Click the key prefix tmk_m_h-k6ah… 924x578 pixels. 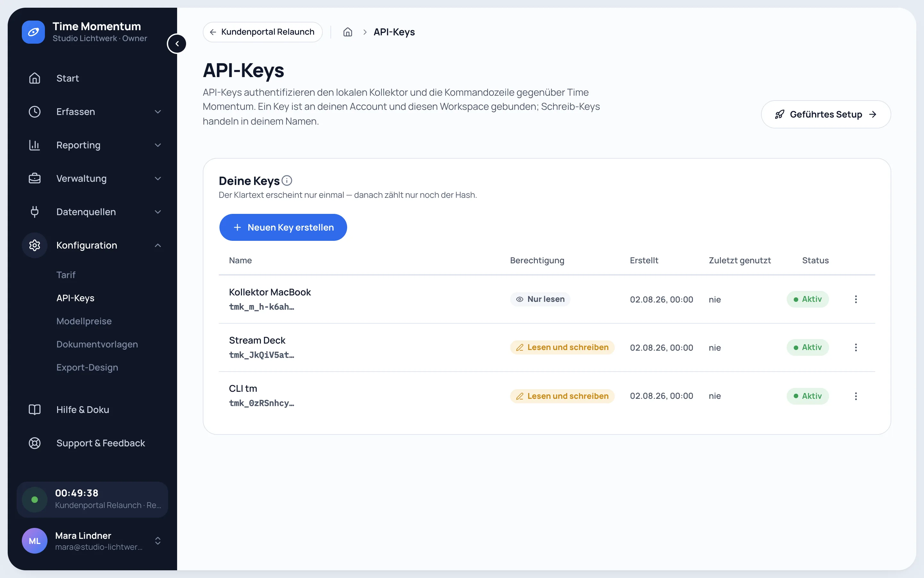pos(261,307)
